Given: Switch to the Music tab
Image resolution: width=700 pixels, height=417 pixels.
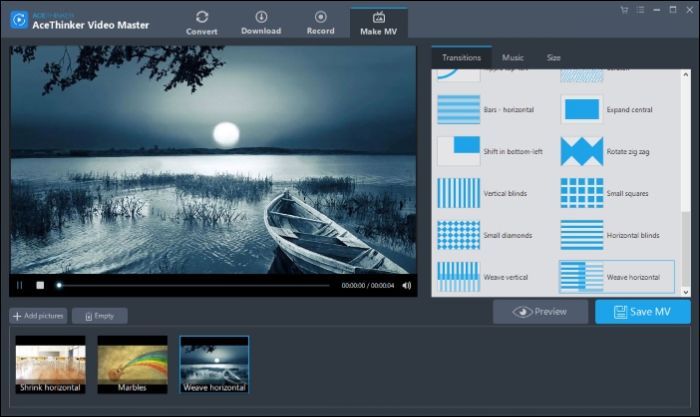Looking at the screenshot, I should coord(512,58).
